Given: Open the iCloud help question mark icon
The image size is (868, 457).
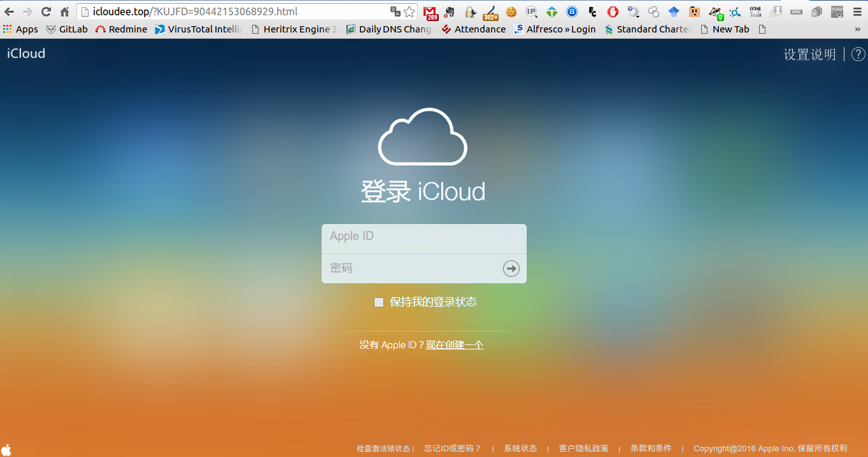Looking at the screenshot, I should (858, 54).
